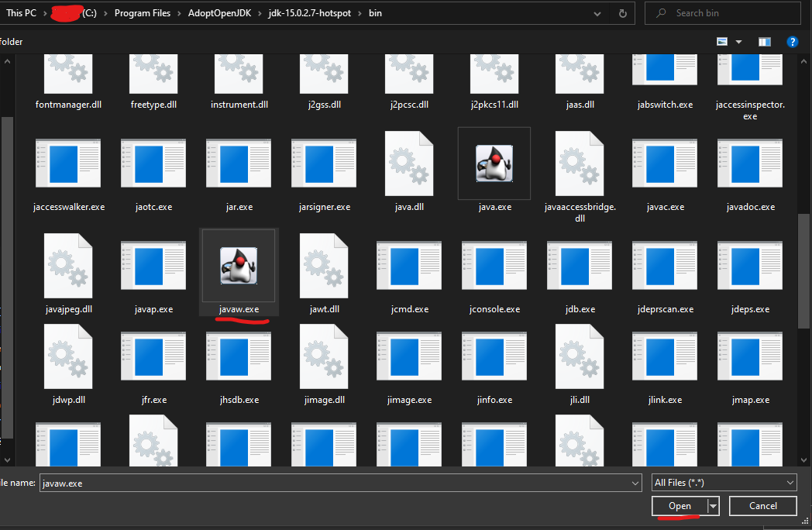
Task: Click the file list scroll down arrow
Action: coord(803,460)
